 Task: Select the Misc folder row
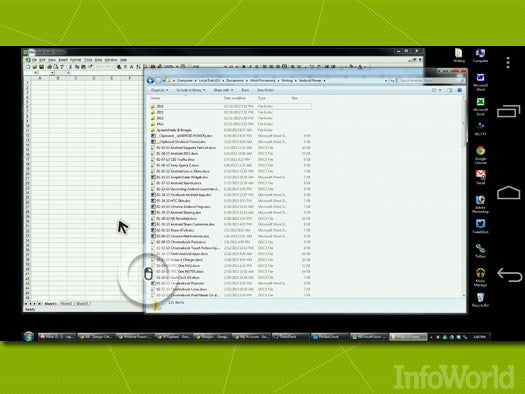tap(231, 124)
